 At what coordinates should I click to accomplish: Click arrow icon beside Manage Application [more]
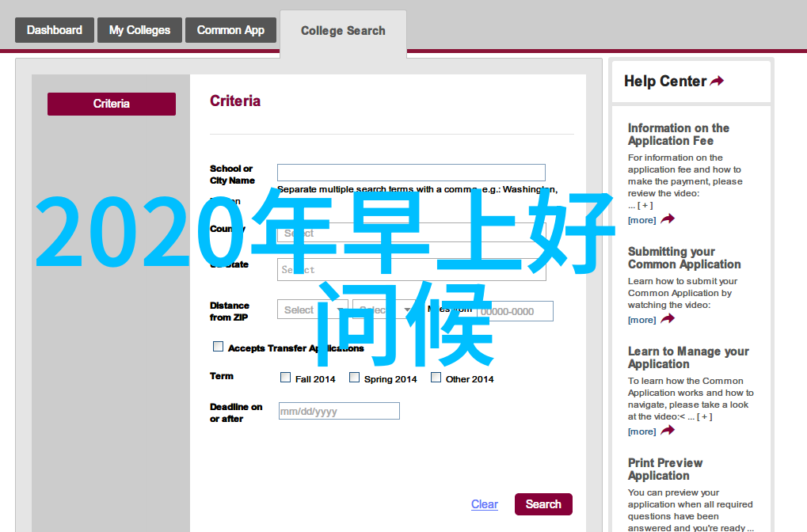point(668,431)
